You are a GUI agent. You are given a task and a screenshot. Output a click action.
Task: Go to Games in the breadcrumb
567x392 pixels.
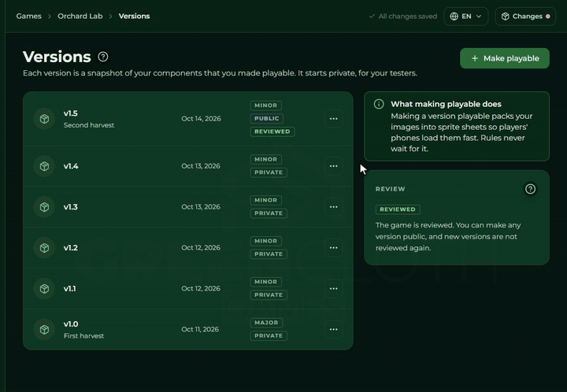tap(29, 17)
